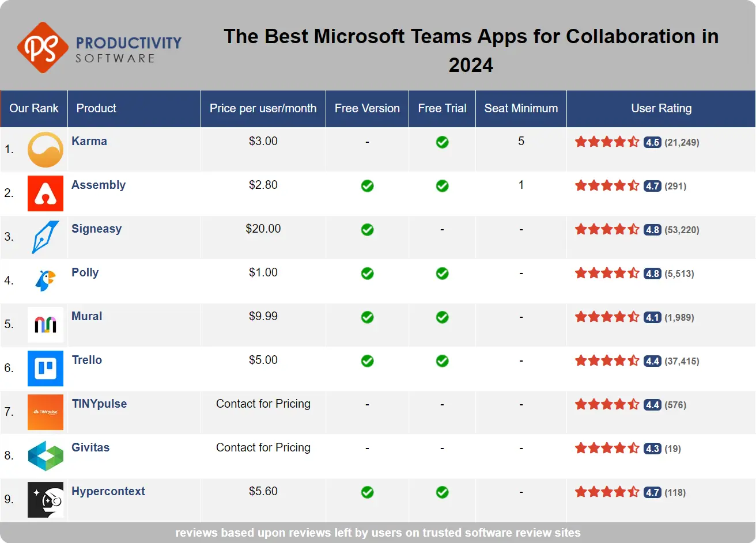Click the 4.3 rating badge for Givitas

652,449
